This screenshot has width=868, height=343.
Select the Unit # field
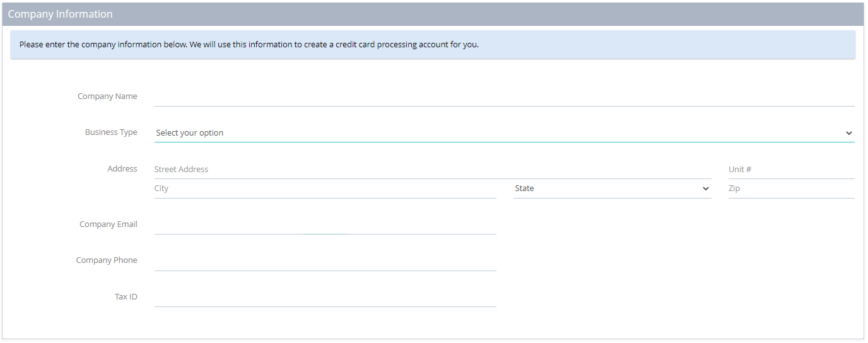[x=791, y=170]
